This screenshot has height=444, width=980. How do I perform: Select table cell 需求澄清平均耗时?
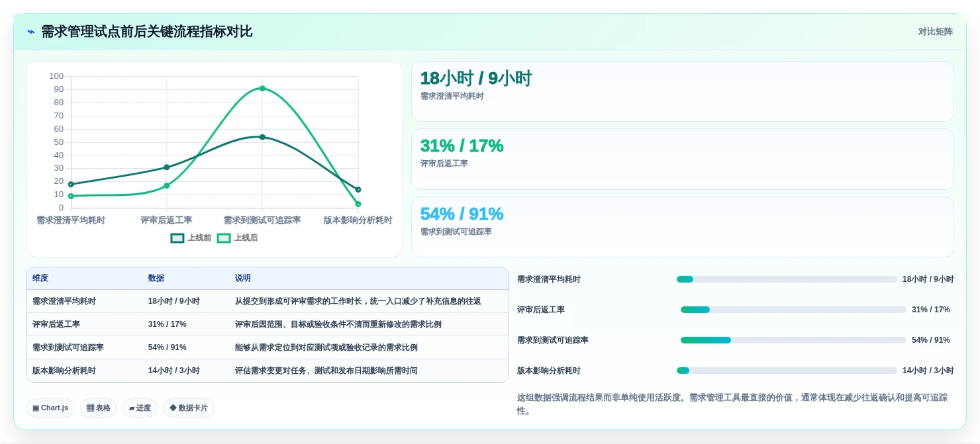[x=64, y=301]
